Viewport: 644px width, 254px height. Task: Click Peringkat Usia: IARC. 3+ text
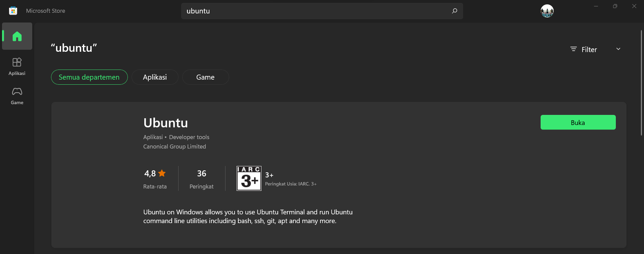click(291, 184)
